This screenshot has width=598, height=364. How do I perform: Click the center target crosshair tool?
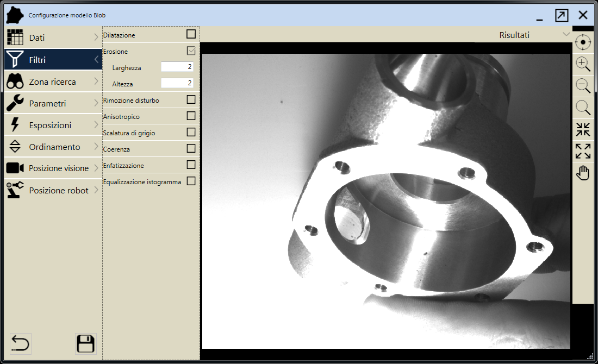tap(582, 42)
